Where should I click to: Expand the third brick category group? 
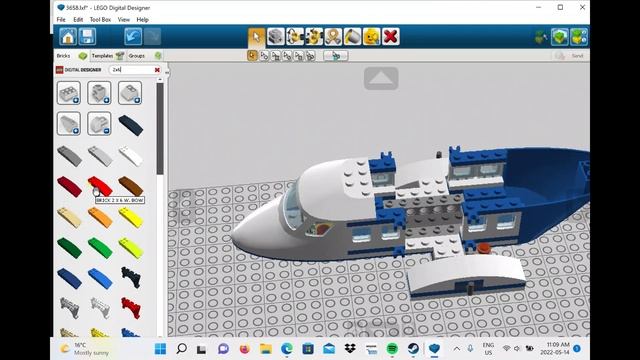[130, 93]
